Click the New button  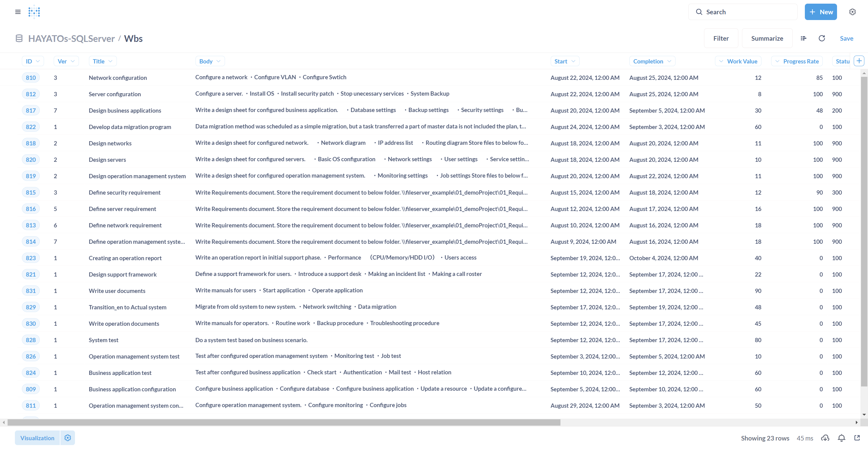(x=821, y=12)
